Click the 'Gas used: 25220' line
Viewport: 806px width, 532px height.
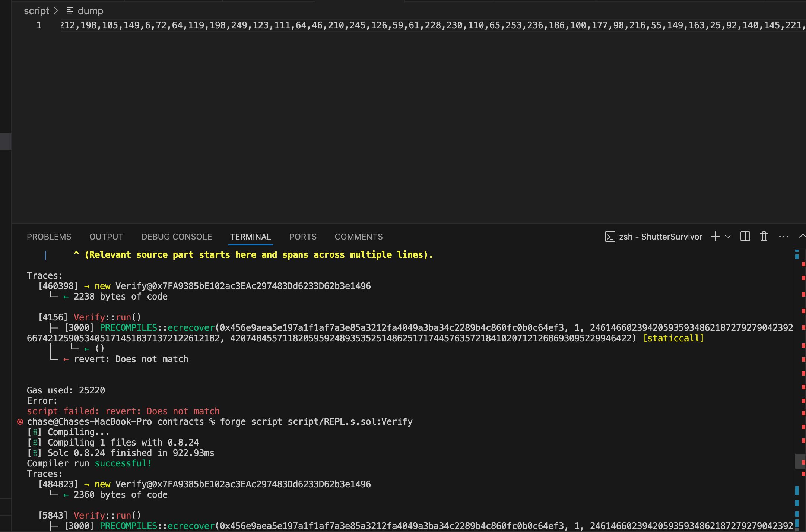66,390
